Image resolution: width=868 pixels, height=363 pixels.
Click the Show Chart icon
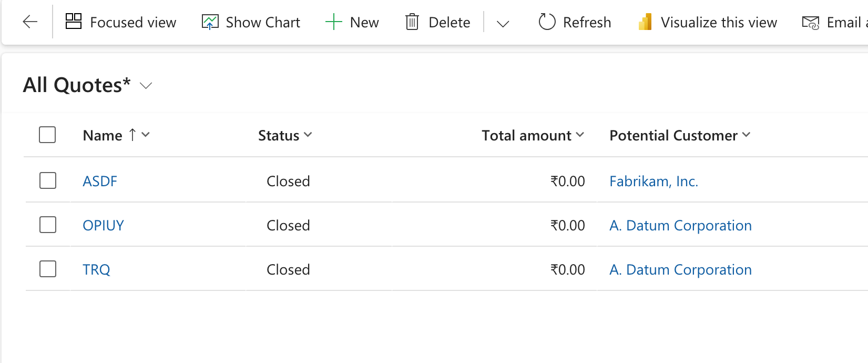[210, 22]
